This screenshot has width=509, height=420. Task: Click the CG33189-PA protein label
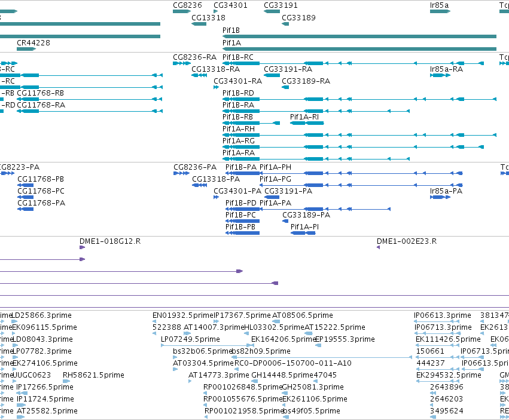coord(306,214)
